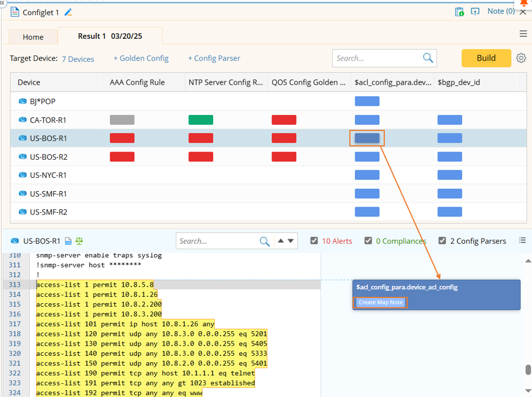Image resolution: width=532 pixels, height=397 pixels.
Task: Click the balance scale icon next to US-BOS-R1
Action: [x=79, y=241]
